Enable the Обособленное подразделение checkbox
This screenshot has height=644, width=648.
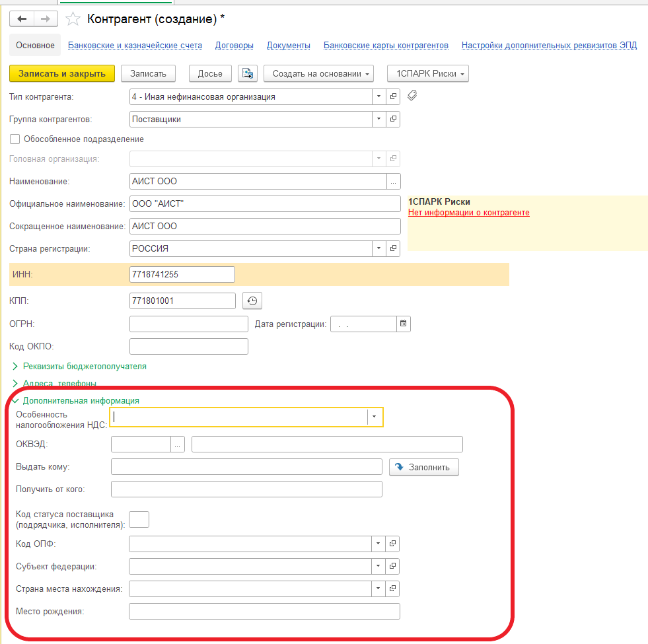tap(15, 139)
